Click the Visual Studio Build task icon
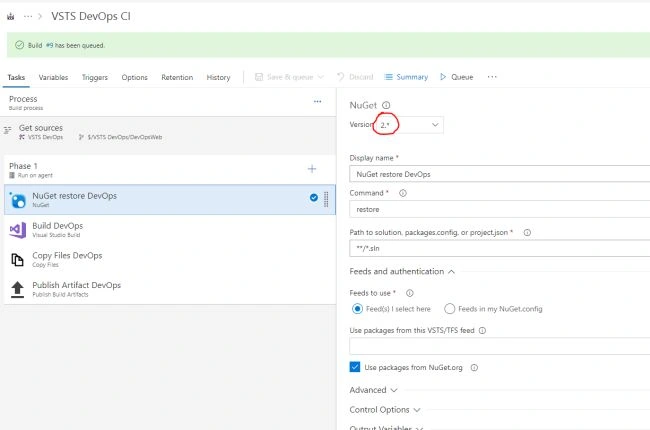The width and height of the screenshot is (650, 430). [18, 230]
